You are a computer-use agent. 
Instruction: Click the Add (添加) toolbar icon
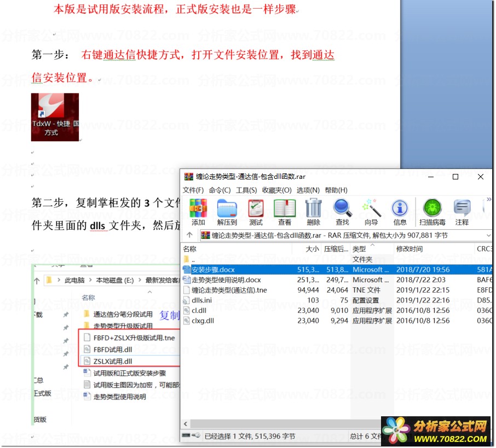click(x=198, y=212)
